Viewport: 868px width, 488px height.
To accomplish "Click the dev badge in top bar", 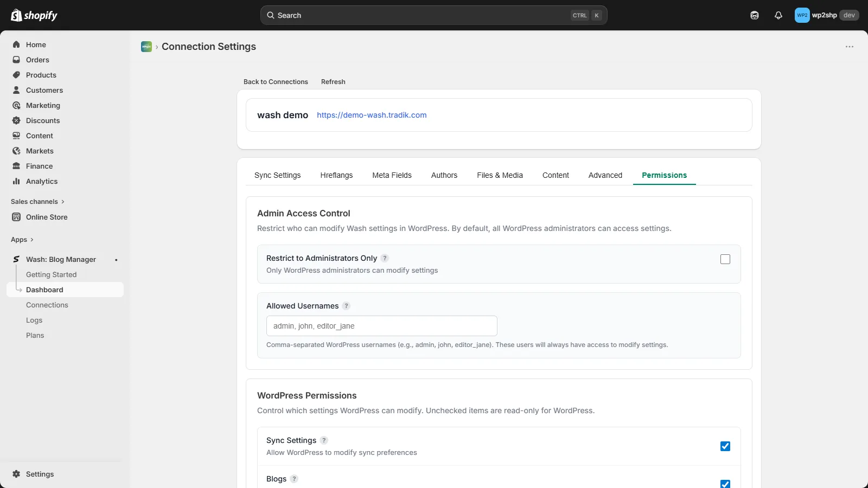I will click(x=849, y=15).
